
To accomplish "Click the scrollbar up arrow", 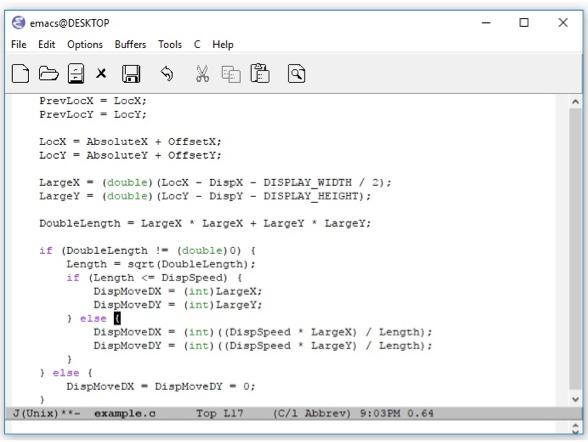I will (x=576, y=101).
